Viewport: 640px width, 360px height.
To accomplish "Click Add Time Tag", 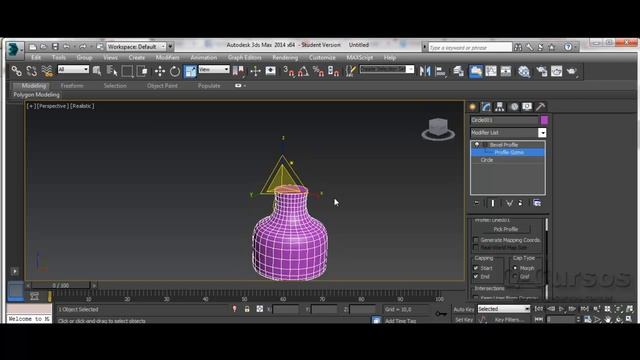I will coord(400,321).
